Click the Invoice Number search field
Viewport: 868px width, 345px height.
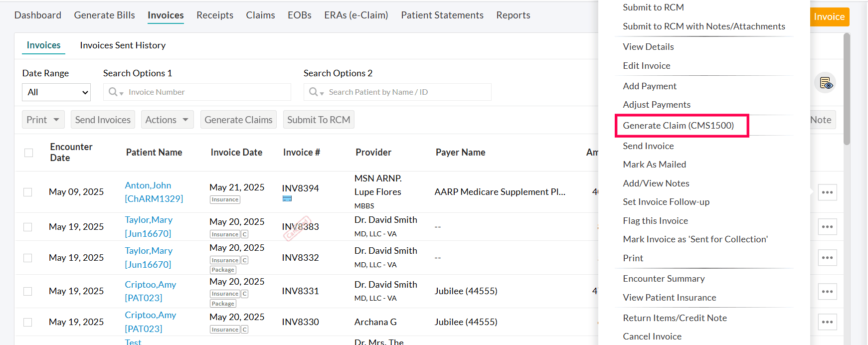click(197, 92)
